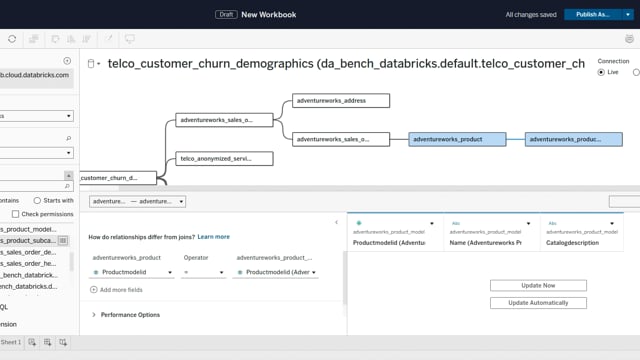Click the refresh data source icon
640x360 pixels.
12,39
